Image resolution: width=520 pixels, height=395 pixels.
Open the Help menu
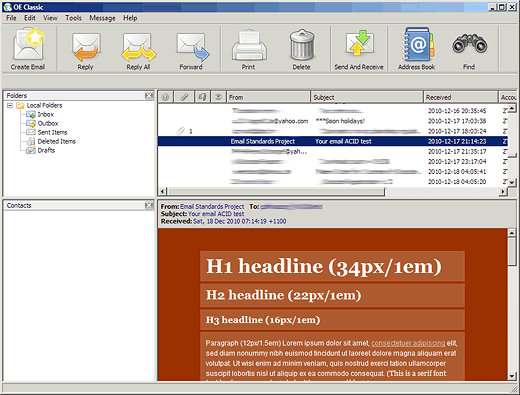[x=130, y=18]
